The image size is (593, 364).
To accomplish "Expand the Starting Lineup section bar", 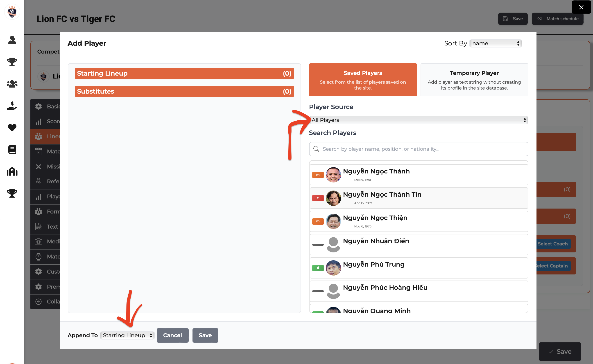I will click(x=184, y=73).
